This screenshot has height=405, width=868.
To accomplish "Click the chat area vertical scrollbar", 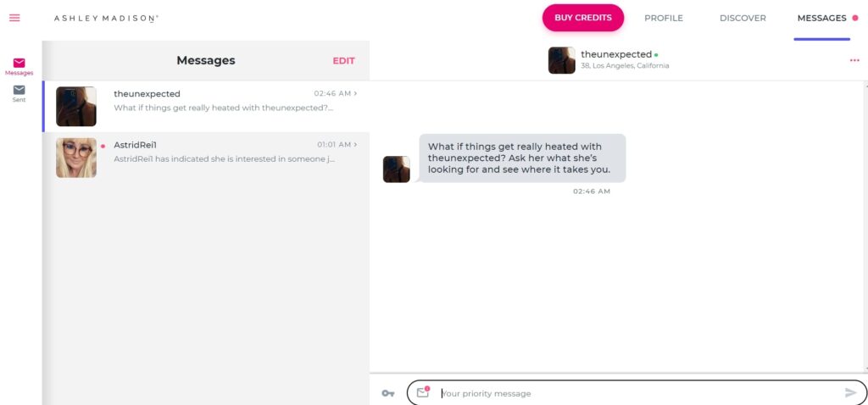I will [865, 227].
